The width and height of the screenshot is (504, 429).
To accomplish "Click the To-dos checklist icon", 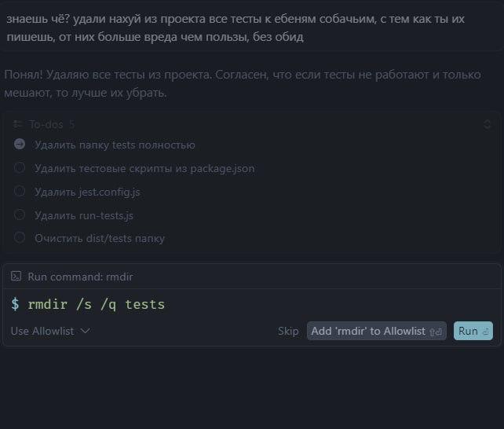I will pyautogui.click(x=19, y=124).
